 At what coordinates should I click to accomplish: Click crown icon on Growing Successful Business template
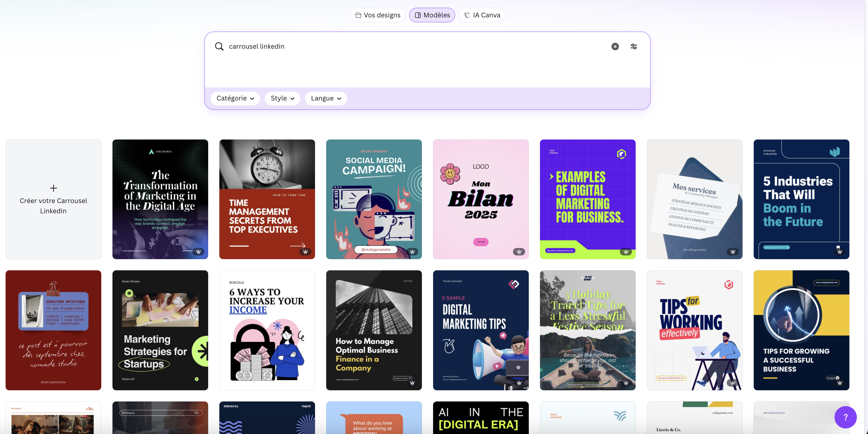pyautogui.click(x=840, y=383)
